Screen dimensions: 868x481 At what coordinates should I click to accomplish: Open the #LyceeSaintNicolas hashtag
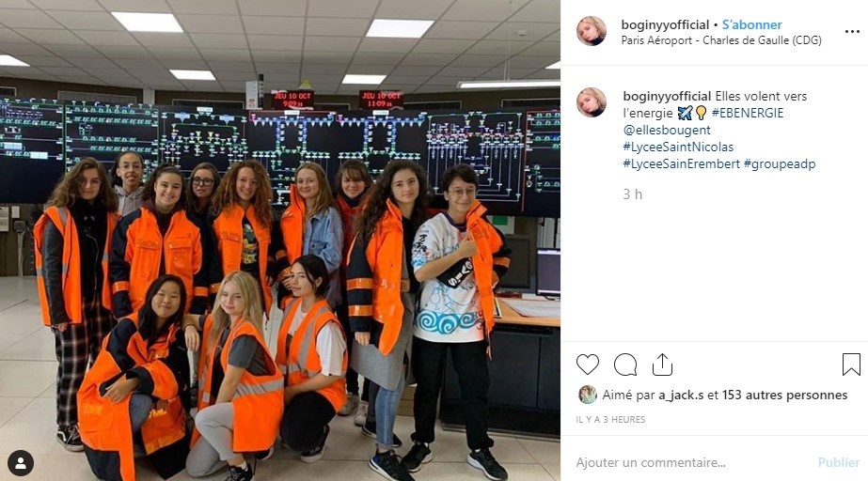tap(678, 147)
